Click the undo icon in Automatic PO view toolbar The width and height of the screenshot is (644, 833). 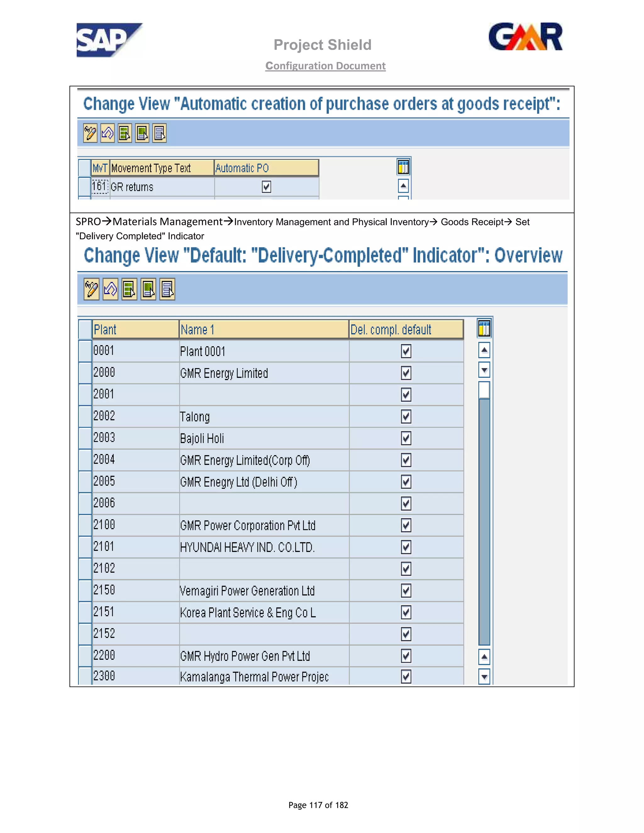pos(108,133)
